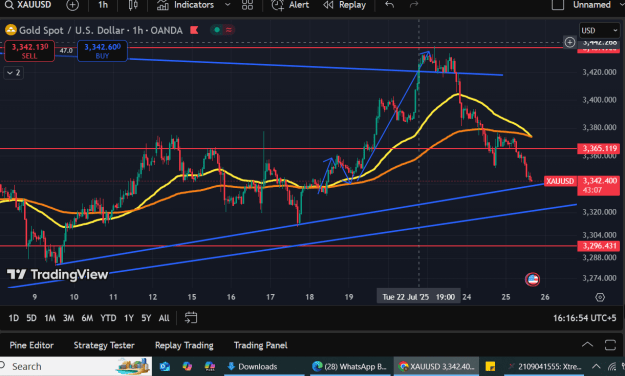Expand bottom panel with chevron up

tap(588, 345)
